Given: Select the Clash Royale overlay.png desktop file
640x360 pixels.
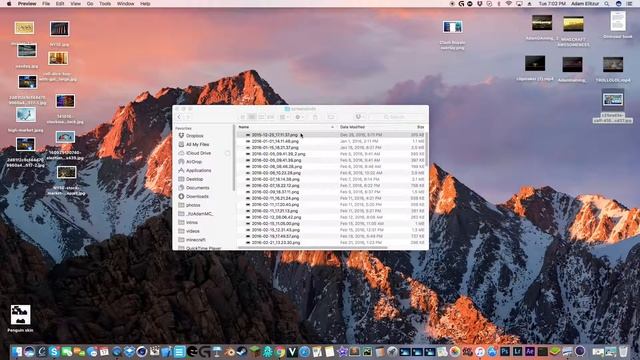Looking at the screenshot, I should pyautogui.click(x=452, y=35).
